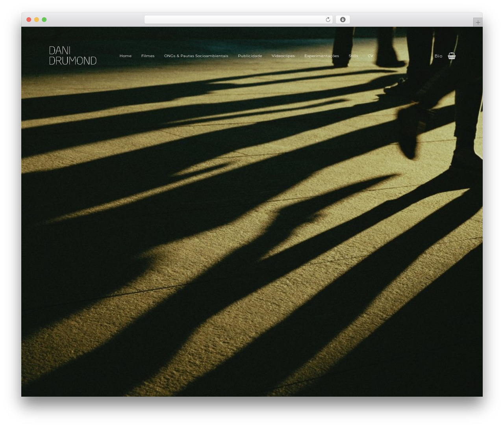Open ONGs & Pautas Socioambientais page

click(196, 56)
